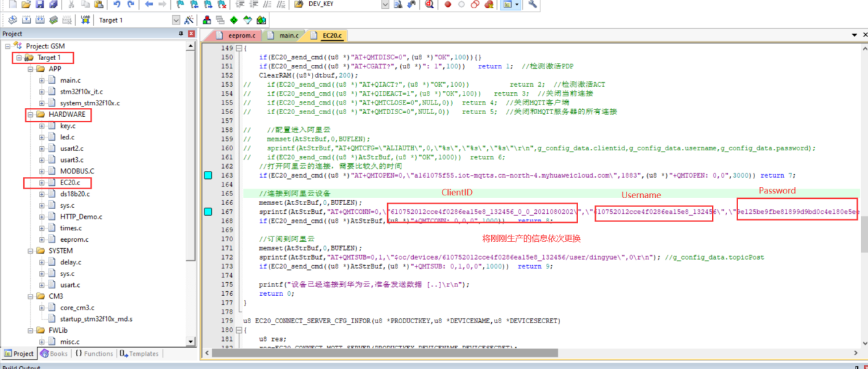Launch the Pack Installer icon
This screenshot has height=369, width=868.
point(261,20)
